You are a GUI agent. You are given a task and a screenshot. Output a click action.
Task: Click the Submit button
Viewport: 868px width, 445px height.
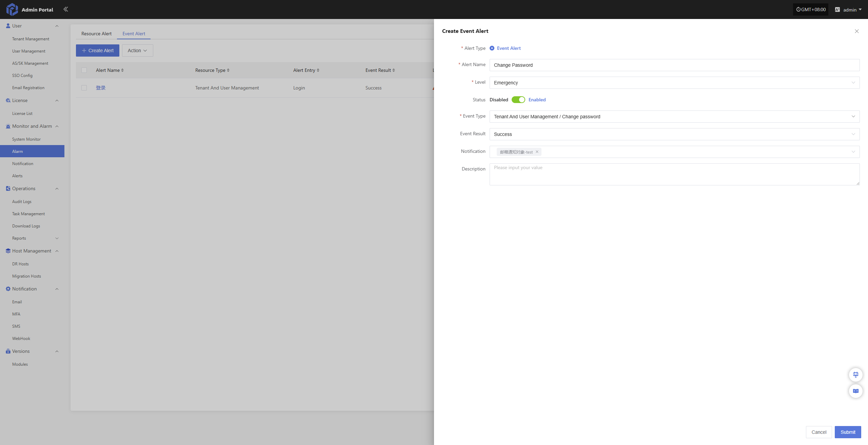click(x=848, y=432)
